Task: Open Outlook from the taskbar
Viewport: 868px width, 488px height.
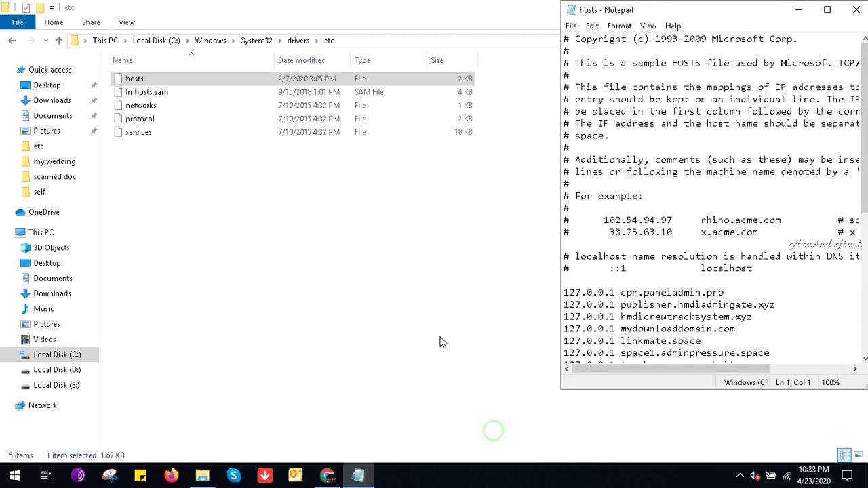Action: pyautogui.click(x=296, y=475)
